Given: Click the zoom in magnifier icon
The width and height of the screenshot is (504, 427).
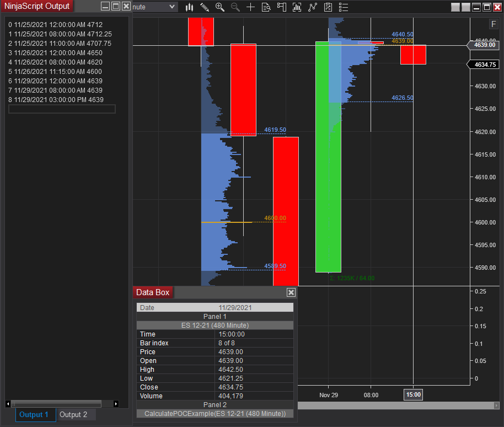Looking at the screenshot, I should (220, 7).
